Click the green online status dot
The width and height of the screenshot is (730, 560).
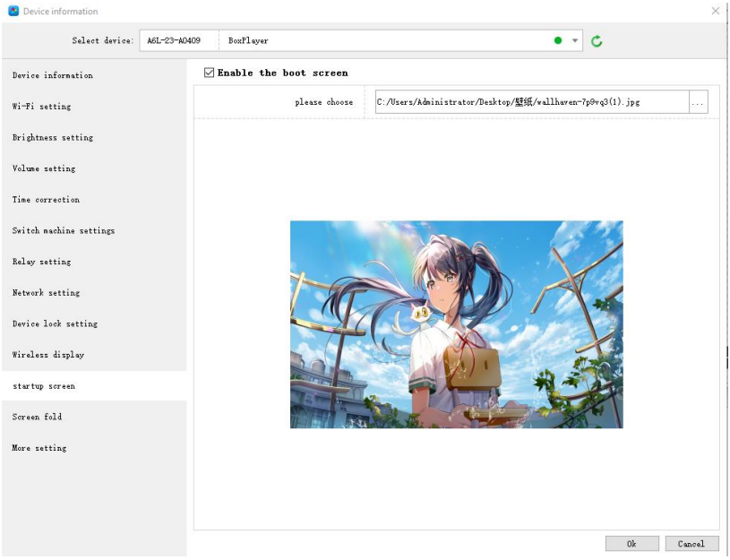click(558, 40)
